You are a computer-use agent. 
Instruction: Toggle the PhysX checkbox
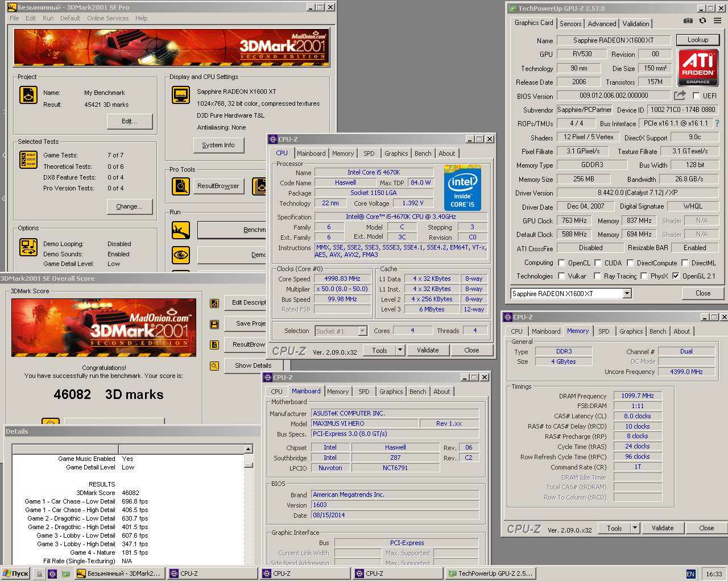[x=644, y=276]
